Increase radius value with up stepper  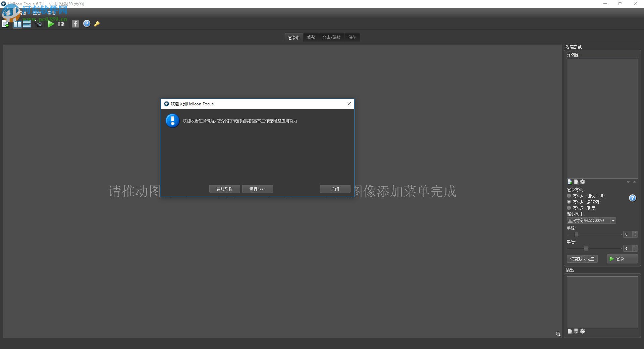(635, 233)
